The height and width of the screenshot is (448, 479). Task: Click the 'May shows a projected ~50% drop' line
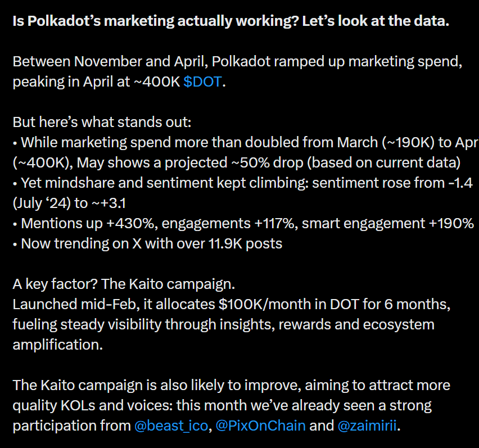pyautogui.click(x=237, y=163)
